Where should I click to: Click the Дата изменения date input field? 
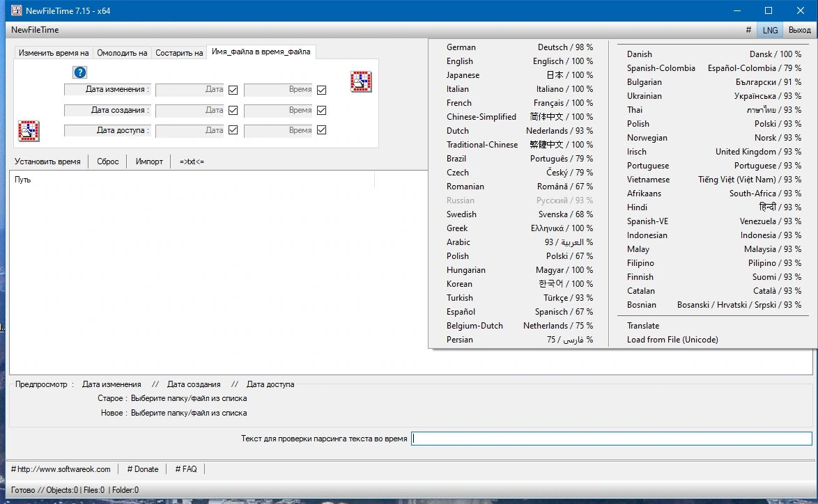coord(190,90)
